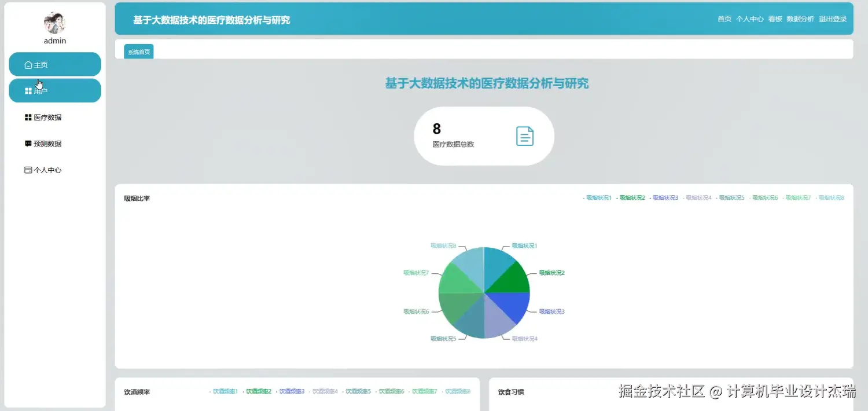This screenshot has width=868, height=411.
Task: Click the number 8 in the stats card
Action: (437, 129)
